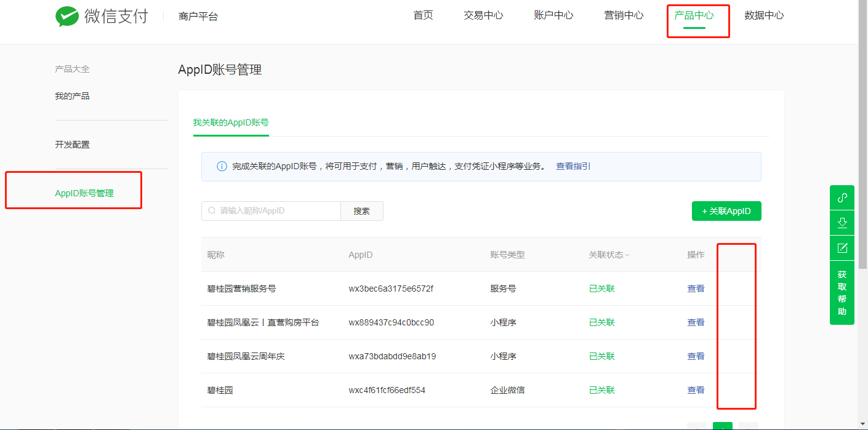Click nickname 碧桂园凤凰云丨直营购房平台

tap(263, 322)
